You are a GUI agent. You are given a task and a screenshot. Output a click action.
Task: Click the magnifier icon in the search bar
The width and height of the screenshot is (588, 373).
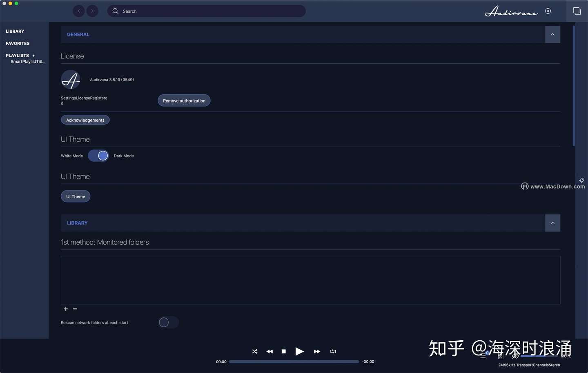(x=116, y=11)
